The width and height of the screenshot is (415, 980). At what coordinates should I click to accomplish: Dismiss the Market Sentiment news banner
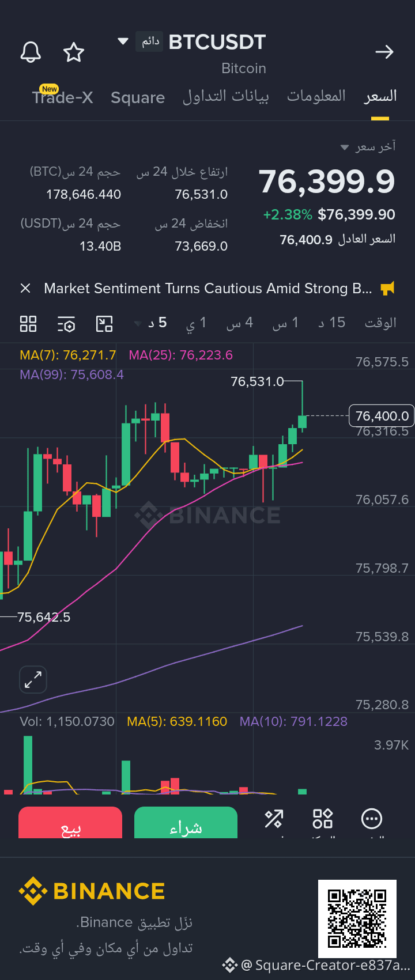coord(25,288)
